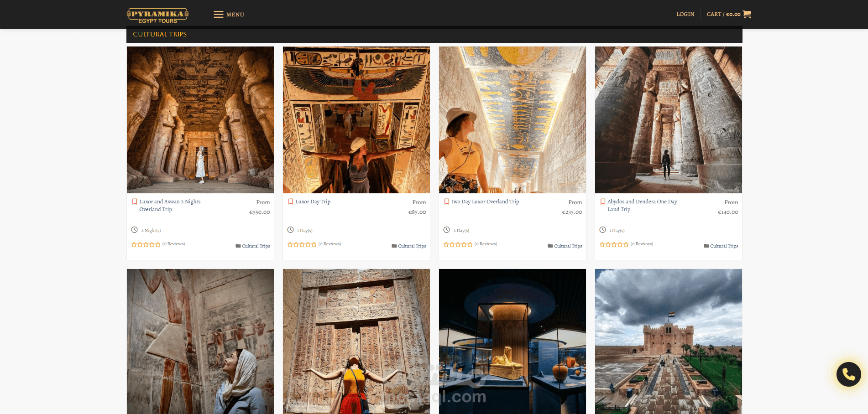Click the 2 Night(s) duration text
Viewport: 868px width, 414px height.
[151, 231]
